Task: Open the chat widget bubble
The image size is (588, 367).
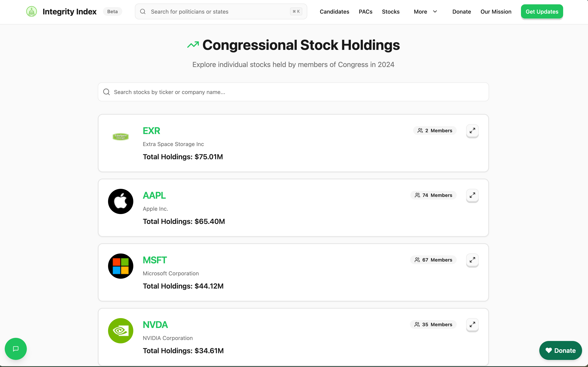Action: (15, 349)
